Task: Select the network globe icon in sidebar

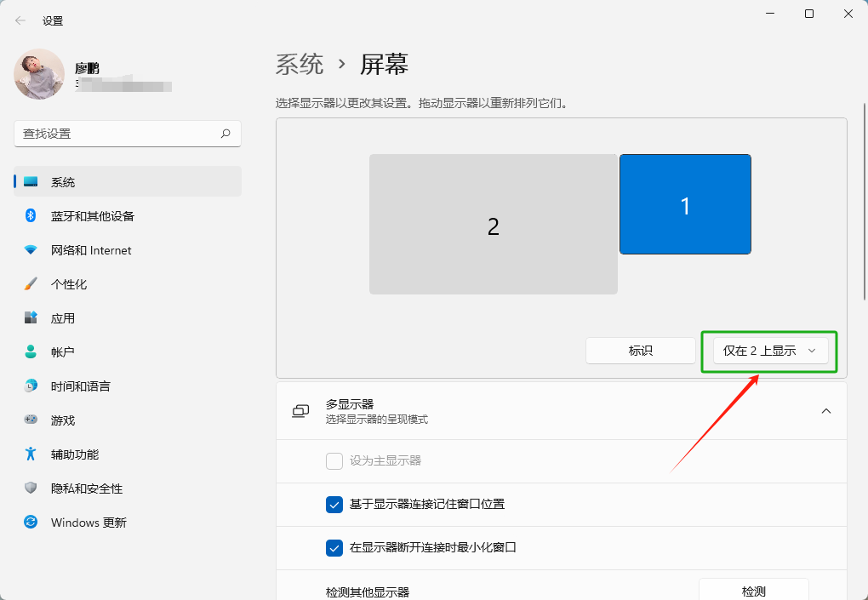Action: point(31,249)
